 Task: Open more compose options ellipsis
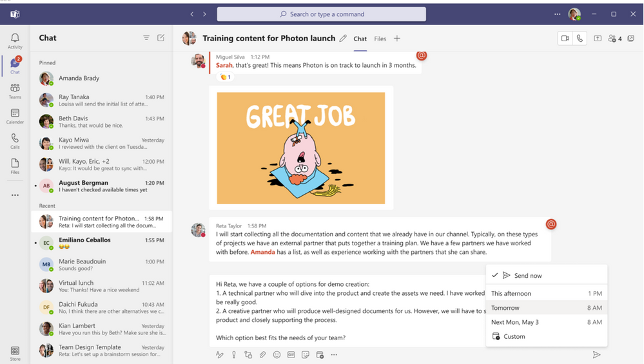point(334,354)
